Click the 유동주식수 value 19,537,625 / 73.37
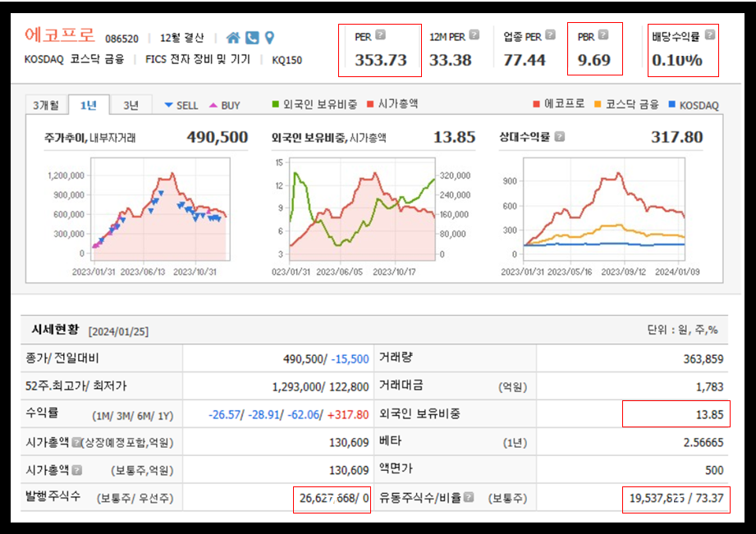The width and height of the screenshot is (756, 534). coord(676,499)
